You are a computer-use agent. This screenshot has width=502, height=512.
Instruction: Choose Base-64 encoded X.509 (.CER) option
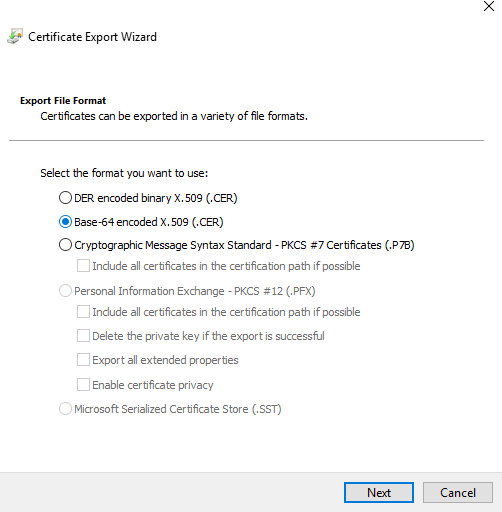(65, 222)
